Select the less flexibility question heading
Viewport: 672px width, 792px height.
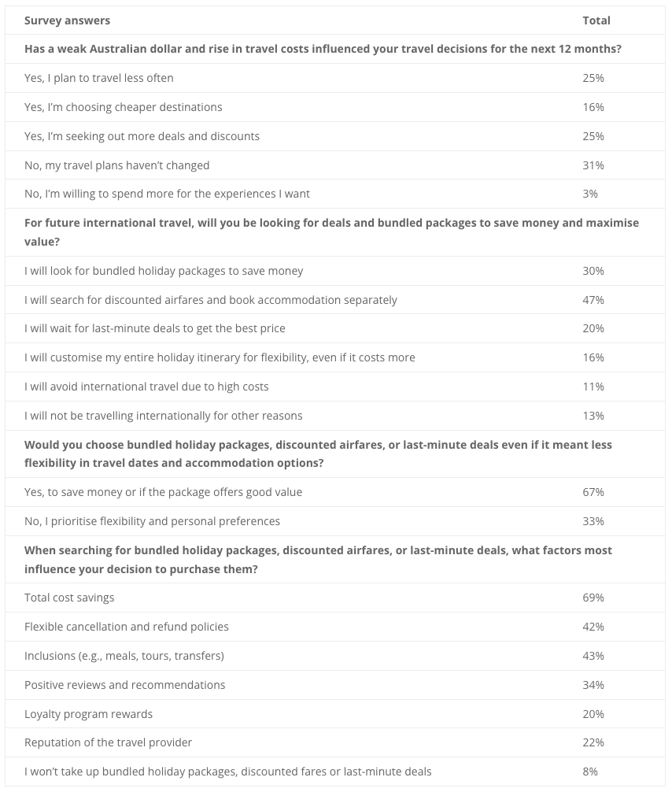click(318, 454)
